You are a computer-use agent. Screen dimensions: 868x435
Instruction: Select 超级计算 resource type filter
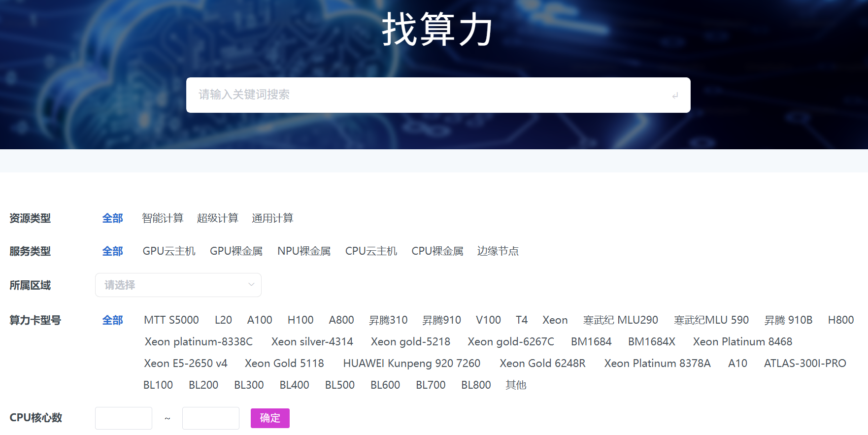[217, 218]
